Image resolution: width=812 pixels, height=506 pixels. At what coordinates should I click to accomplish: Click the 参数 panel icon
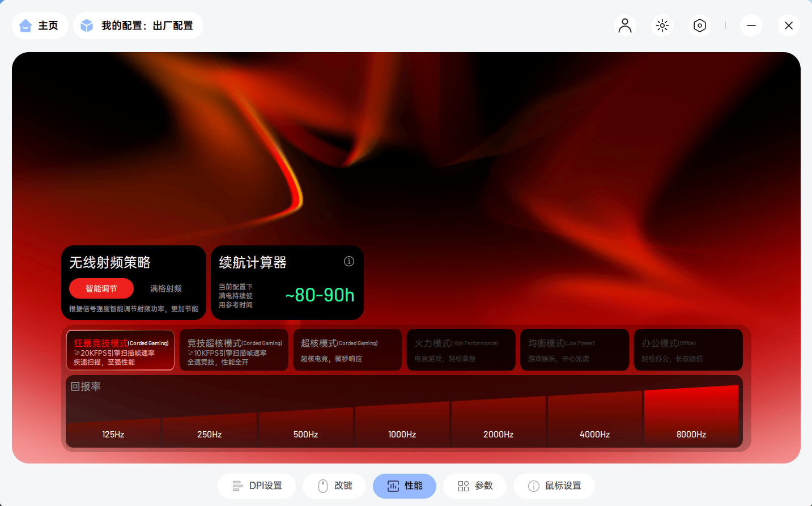463,486
